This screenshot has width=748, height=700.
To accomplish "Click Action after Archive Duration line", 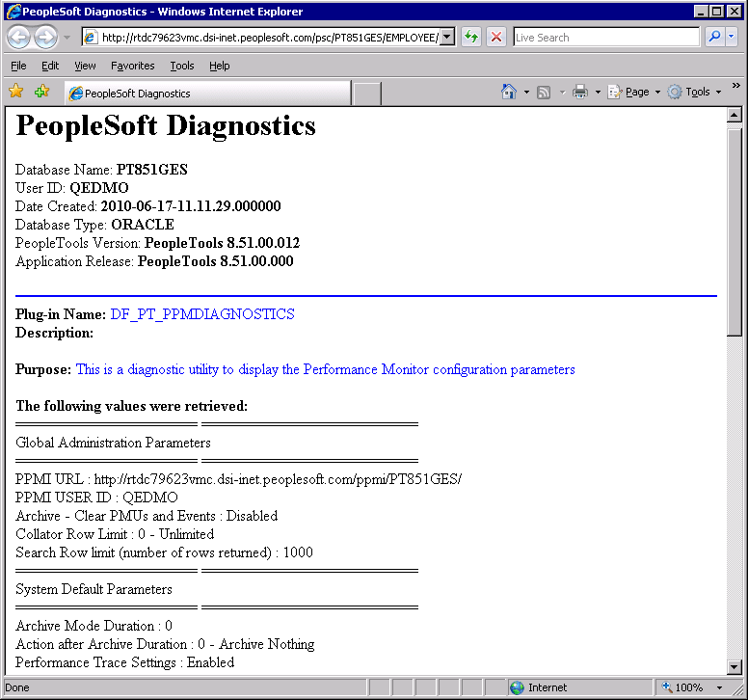I will (x=165, y=645).
